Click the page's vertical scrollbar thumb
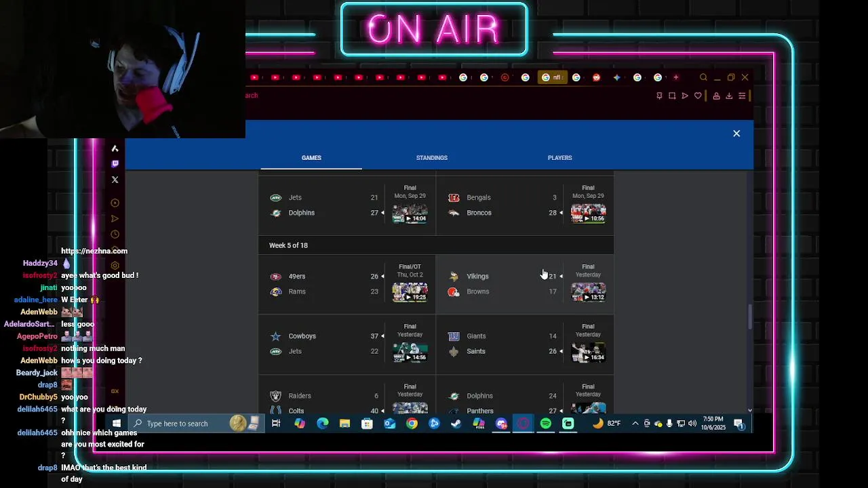 tap(750, 317)
